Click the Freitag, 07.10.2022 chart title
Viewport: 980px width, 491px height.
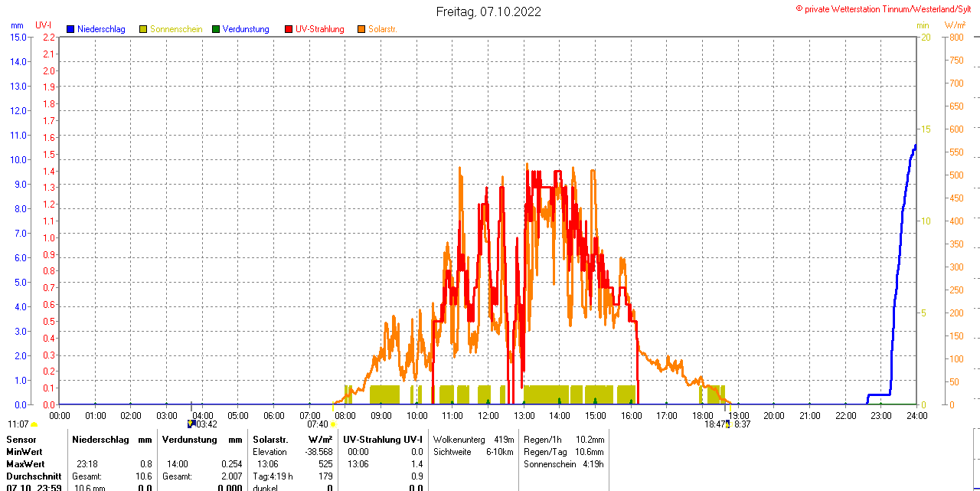pyautogui.click(x=488, y=11)
